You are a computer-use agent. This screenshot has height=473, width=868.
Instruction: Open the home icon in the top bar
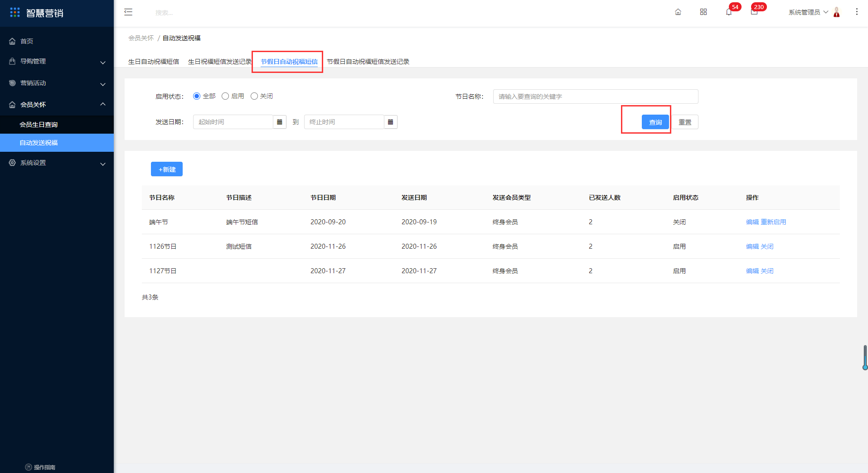[x=678, y=12]
